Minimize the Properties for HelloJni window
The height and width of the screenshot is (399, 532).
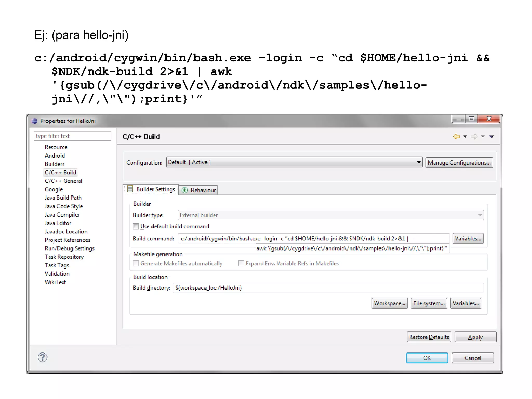point(459,119)
